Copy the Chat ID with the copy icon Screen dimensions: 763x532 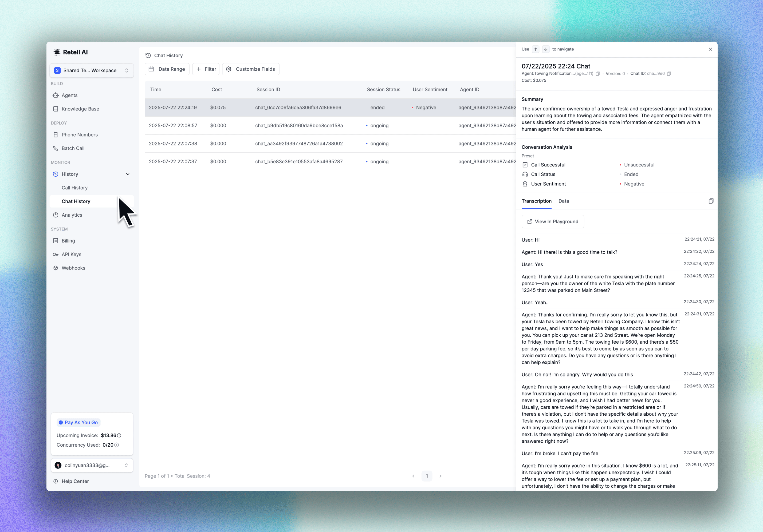click(669, 74)
